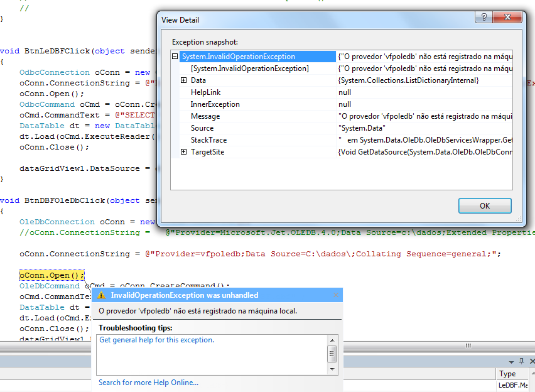Confirm the View Detail dialog with OK
This screenshot has height=392, width=535.
[485, 205]
